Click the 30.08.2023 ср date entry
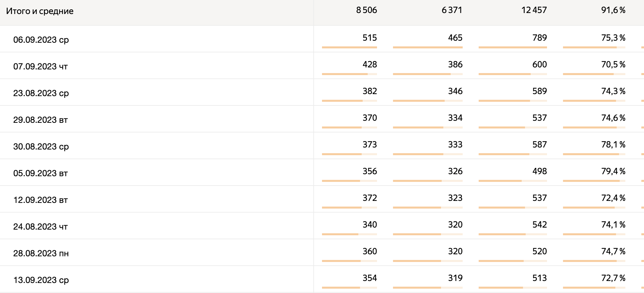Viewport: 644px width, 293px height. pos(41,146)
